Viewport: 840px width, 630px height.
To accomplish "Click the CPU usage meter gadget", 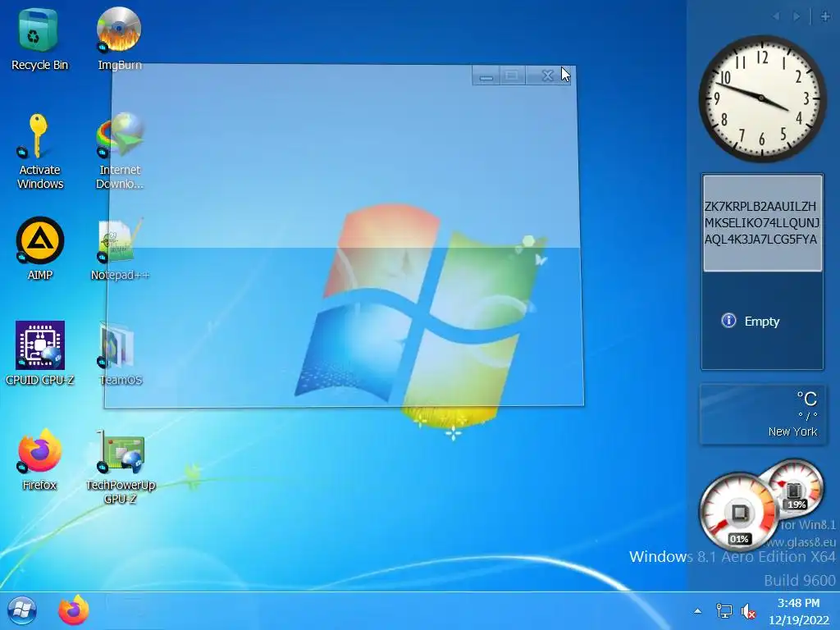I will click(x=738, y=512).
